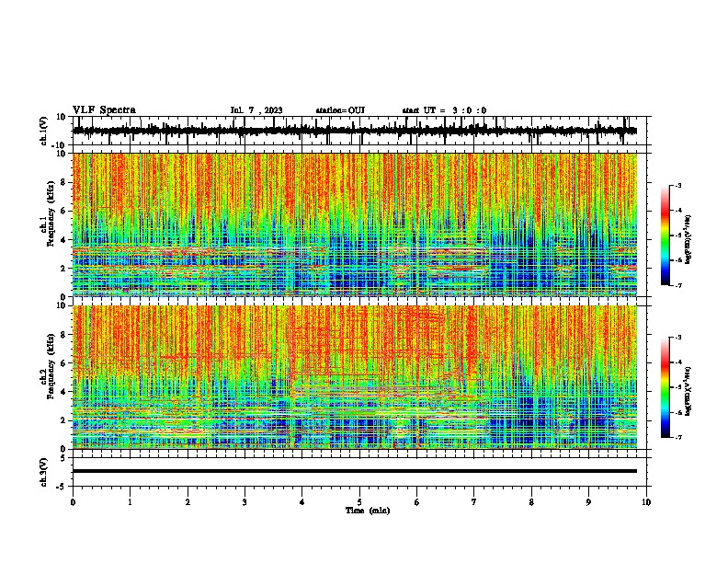
Task: Click the date text "Jul 7, 2023"
Action: pyautogui.click(x=256, y=110)
